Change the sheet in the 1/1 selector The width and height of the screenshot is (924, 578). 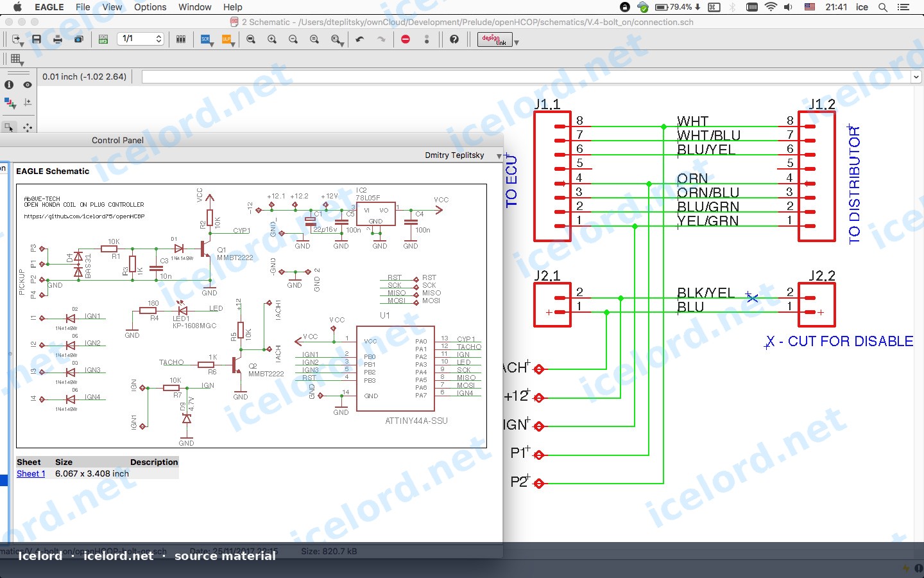pyautogui.click(x=141, y=39)
